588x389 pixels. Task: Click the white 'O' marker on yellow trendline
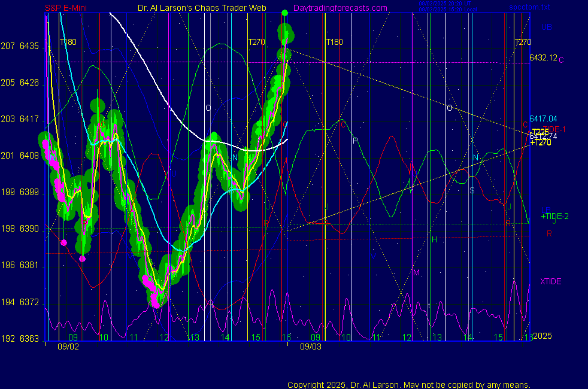(x=449, y=108)
